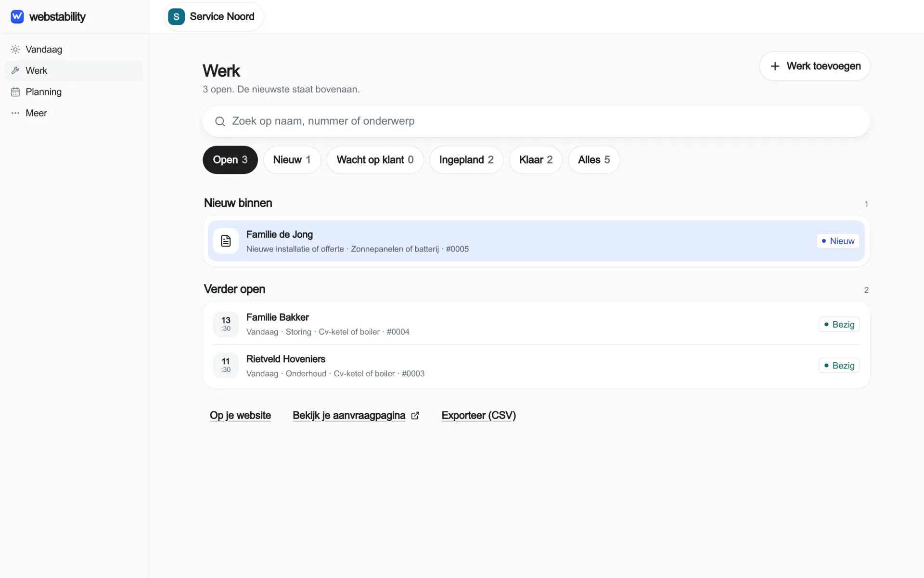Open the Meer sidebar menu

(74, 113)
